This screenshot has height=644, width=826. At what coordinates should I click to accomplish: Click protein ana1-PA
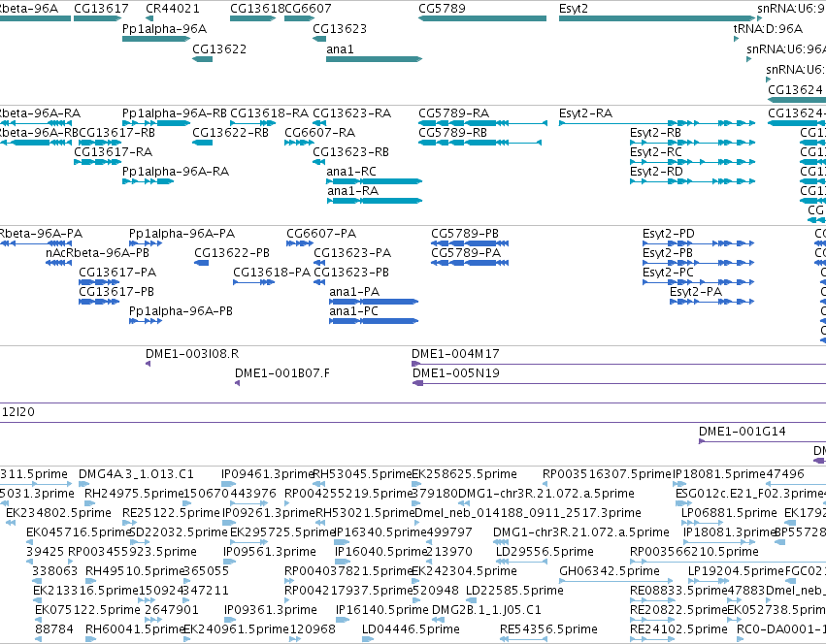[x=374, y=302]
